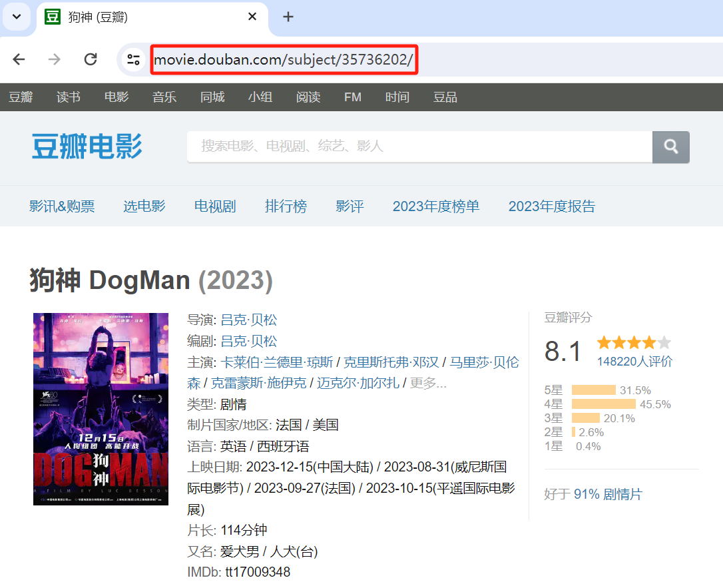723x588 pixels.
Task: Open director 吕克·贝松 link
Action: coord(248,320)
